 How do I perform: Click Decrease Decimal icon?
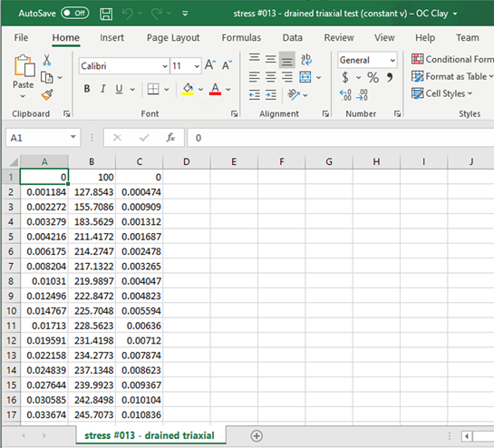362,94
